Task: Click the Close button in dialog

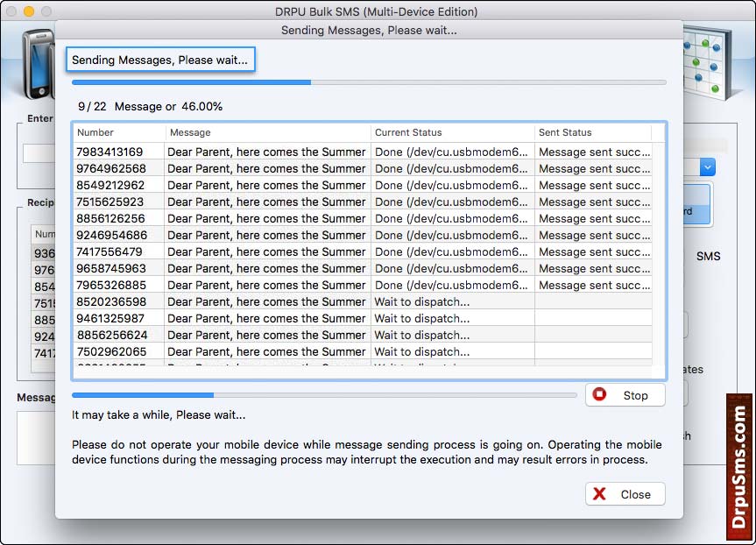Action: (625, 494)
